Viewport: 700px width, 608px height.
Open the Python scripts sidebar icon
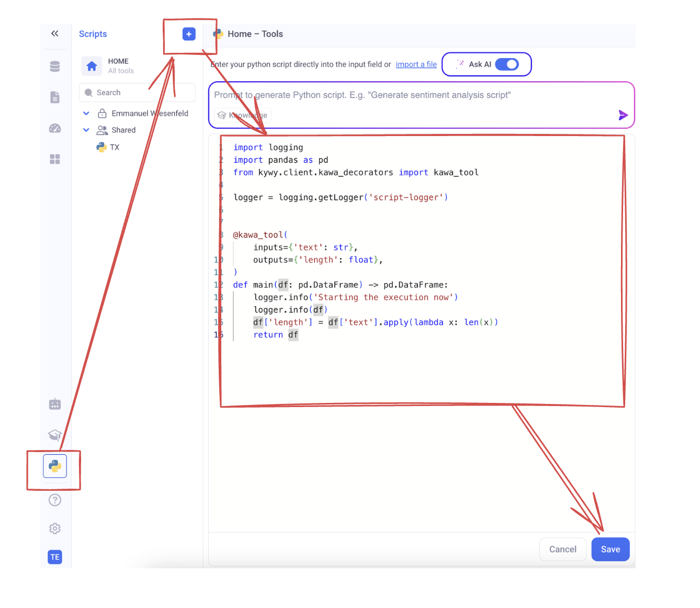[55, 466]
